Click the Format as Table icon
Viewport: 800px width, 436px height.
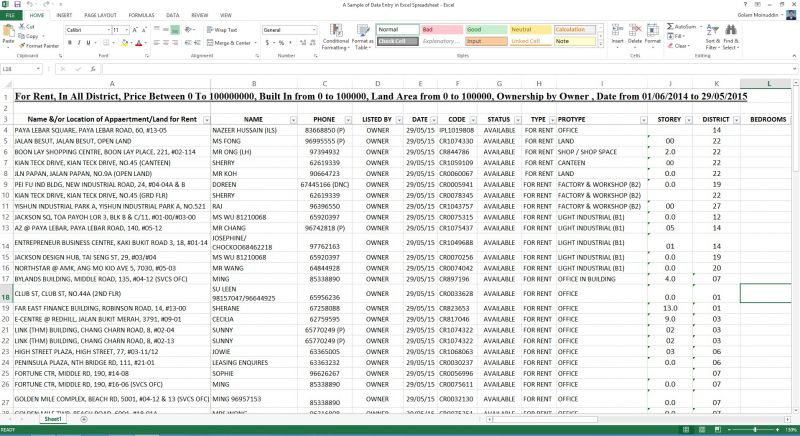point(361,36)
